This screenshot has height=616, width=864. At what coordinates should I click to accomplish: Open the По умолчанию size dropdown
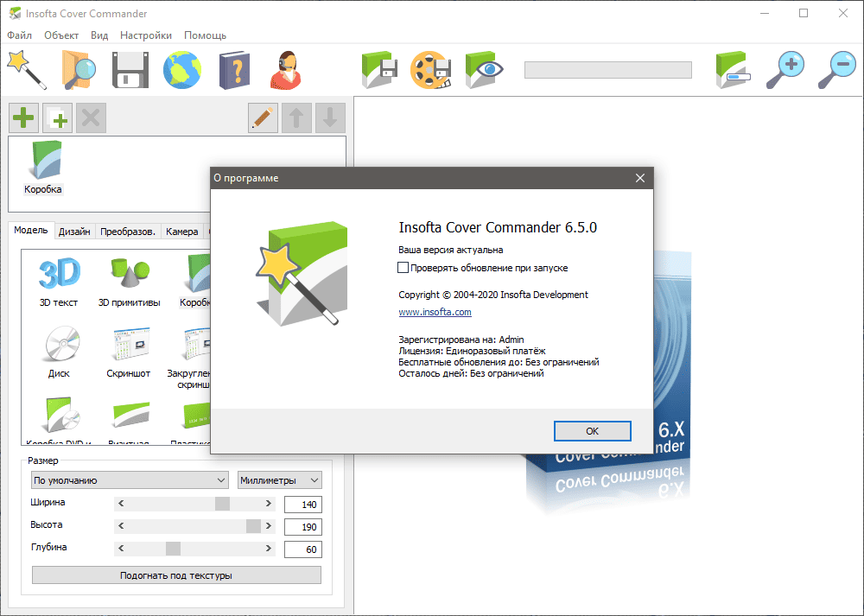[x=130, y=480]
